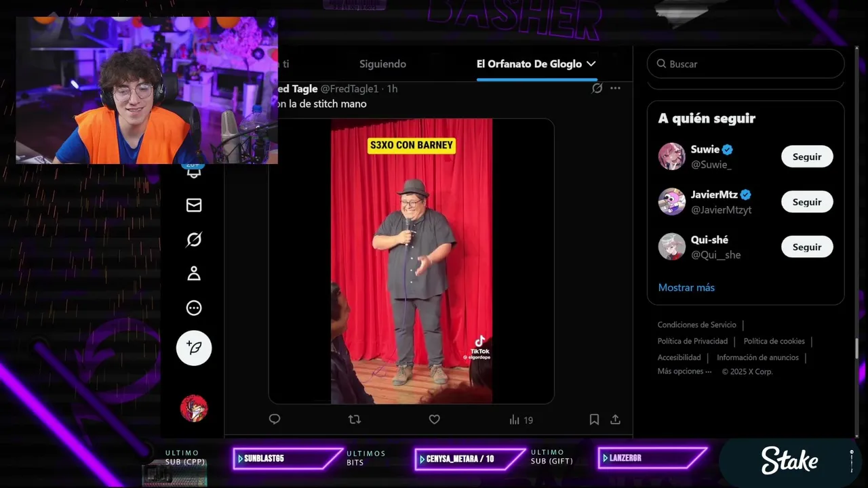Follow Suwie with Seguir button
Screen dimensions: 868x488
807,157
